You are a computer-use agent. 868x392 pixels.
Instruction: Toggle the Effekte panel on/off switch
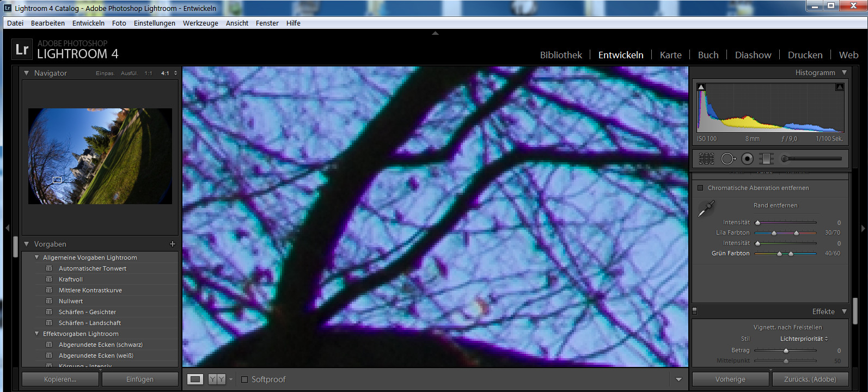[694, 311]
